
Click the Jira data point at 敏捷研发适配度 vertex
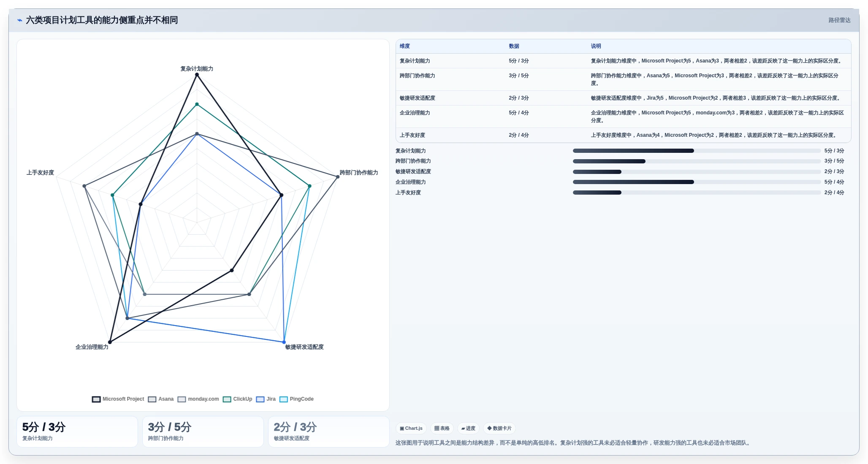coord(284,342)
